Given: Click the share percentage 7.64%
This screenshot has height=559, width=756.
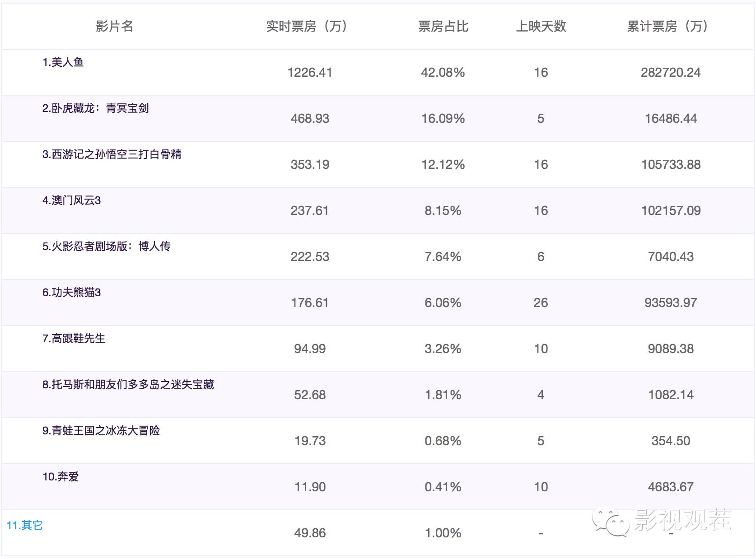Looking at the screenshot, I should 443,257.
